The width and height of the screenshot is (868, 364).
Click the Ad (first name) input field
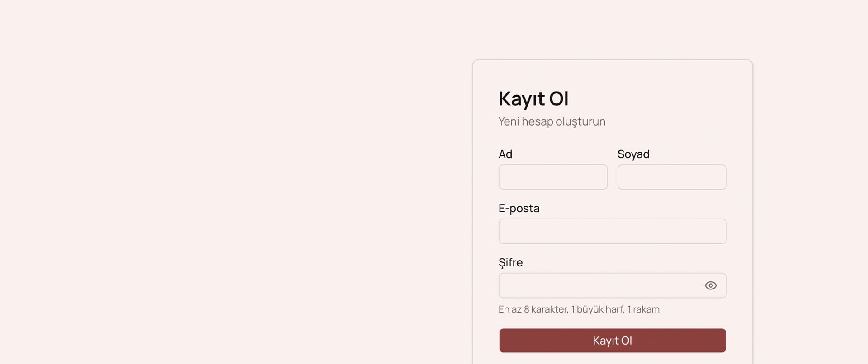pyautogui.click(x=552, y=177)
